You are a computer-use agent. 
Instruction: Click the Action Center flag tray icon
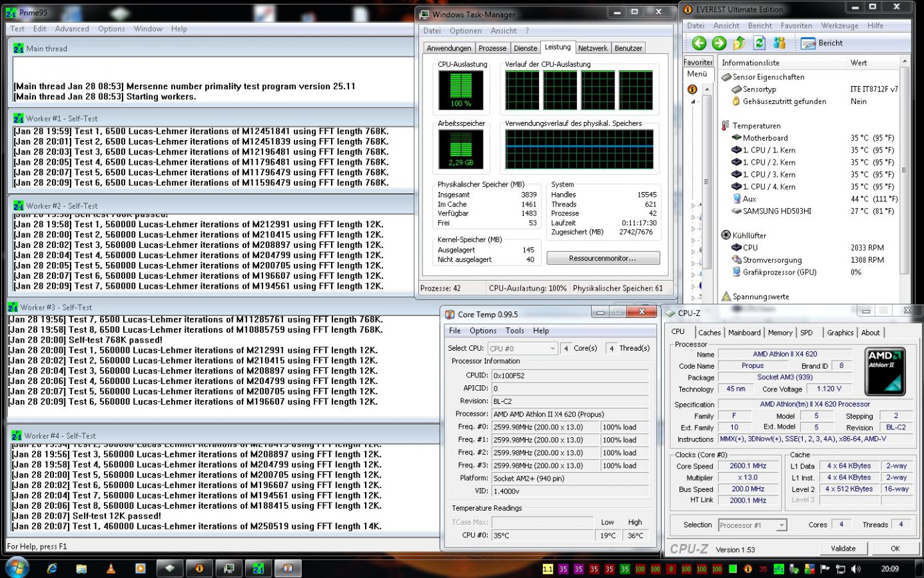(825, 569)
